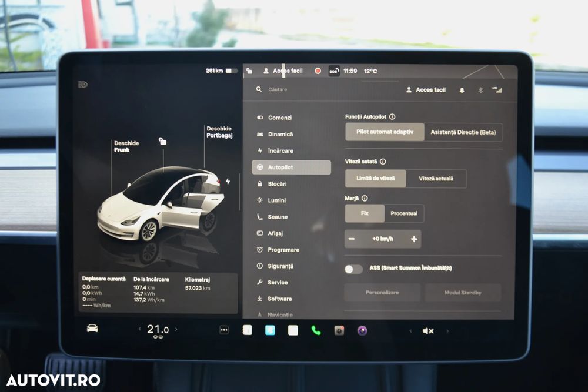
Task: Select Procentual margin option
Action: tap(404, 213)
